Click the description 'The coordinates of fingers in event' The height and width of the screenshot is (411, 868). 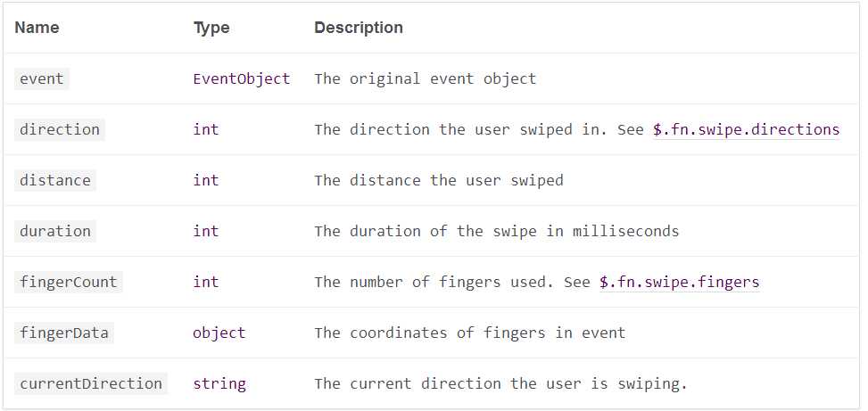click(470, 333)
